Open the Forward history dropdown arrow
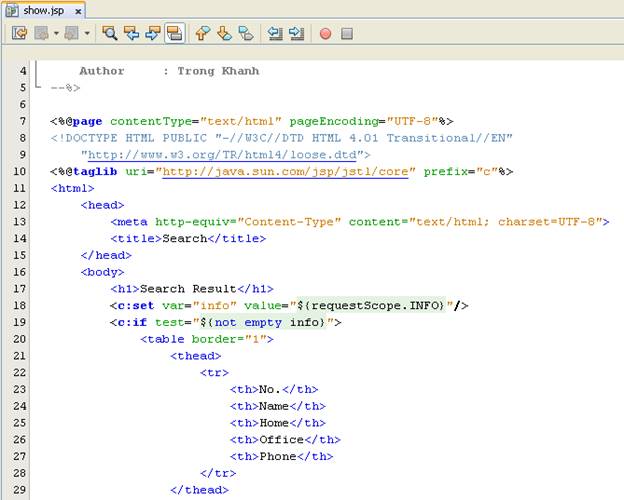 pos(87,33)
